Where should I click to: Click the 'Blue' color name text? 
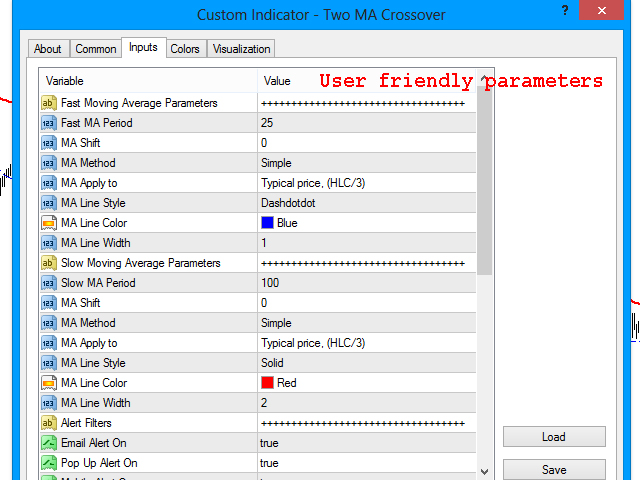tap(287, 223)
